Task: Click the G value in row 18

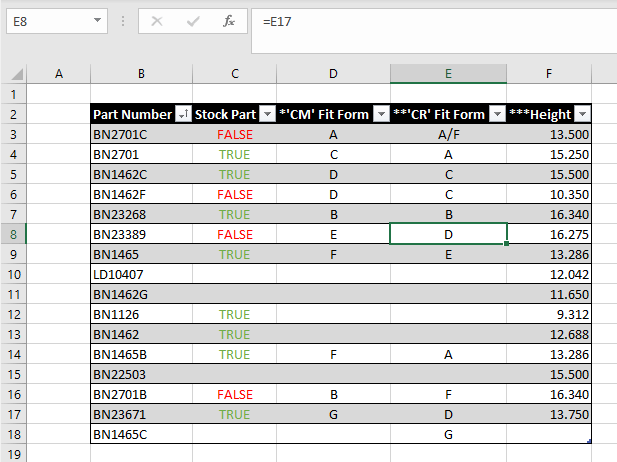Action: tap(448, 434)
